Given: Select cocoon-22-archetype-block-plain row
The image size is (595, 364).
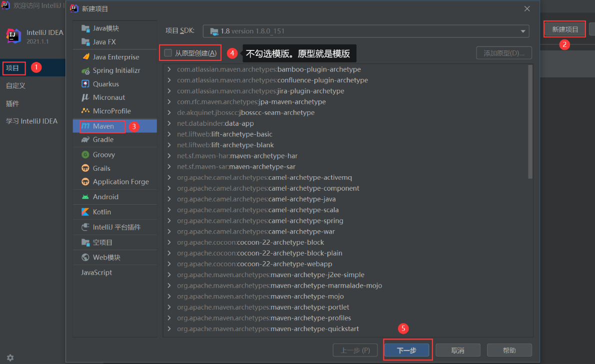Looking at the screenshot, I should 345,253.
